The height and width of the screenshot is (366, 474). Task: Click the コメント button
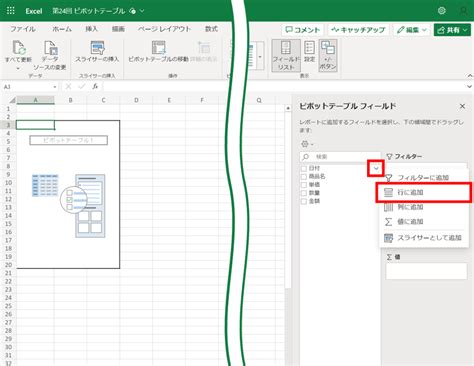[x=303, y=30]
